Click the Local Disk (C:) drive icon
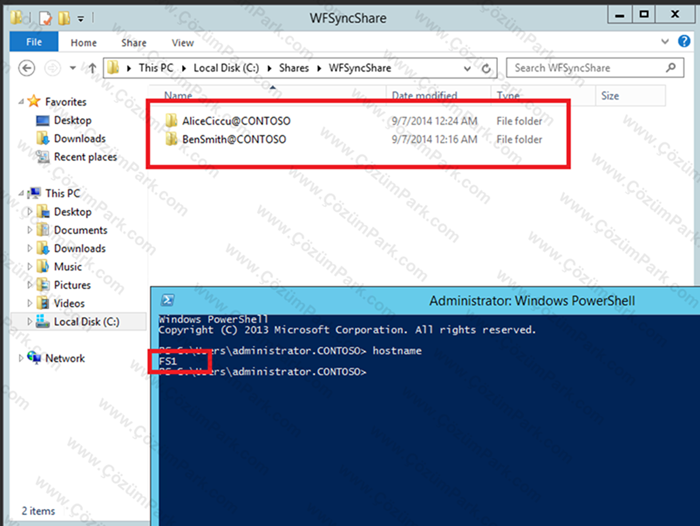Viewport: 700px width, 526px height. pyautogui.click(x=43, y=321)
